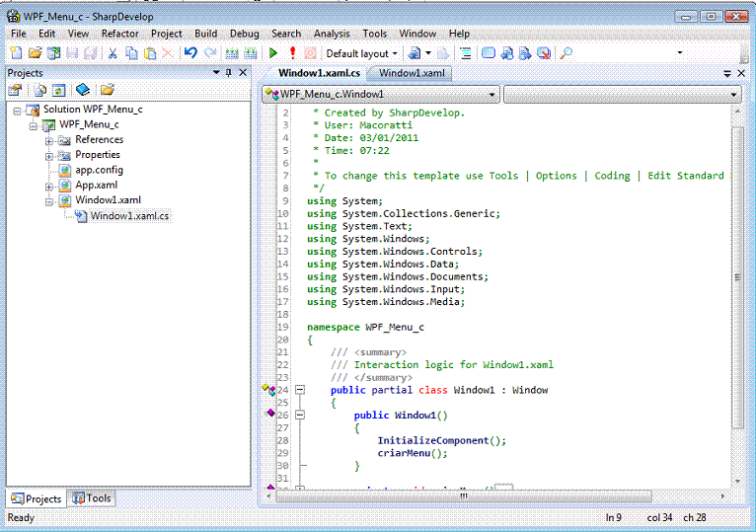Expand the App.xaml tree node
The height and width of the screenshot is (532, 756).
pyautogui.click(x=49, y=187)
